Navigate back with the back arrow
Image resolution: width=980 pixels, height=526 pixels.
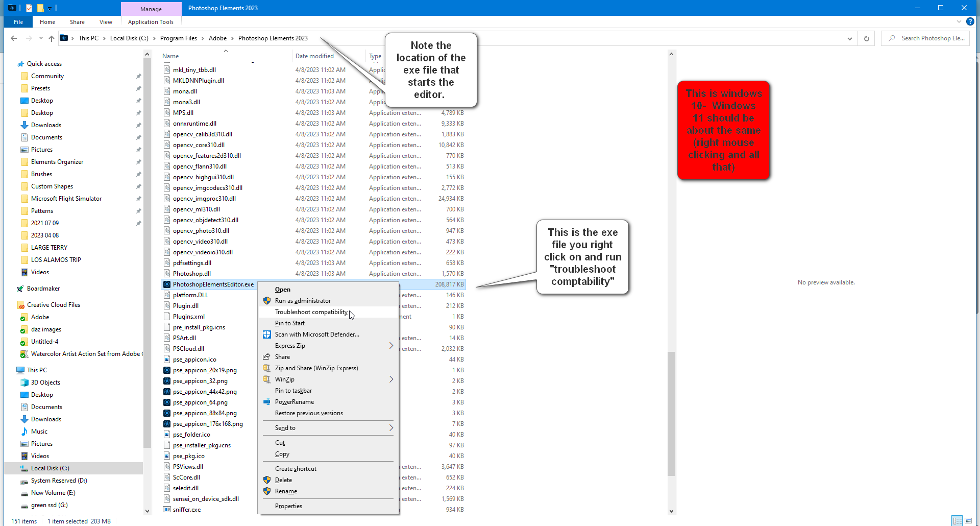click(14, 38)
